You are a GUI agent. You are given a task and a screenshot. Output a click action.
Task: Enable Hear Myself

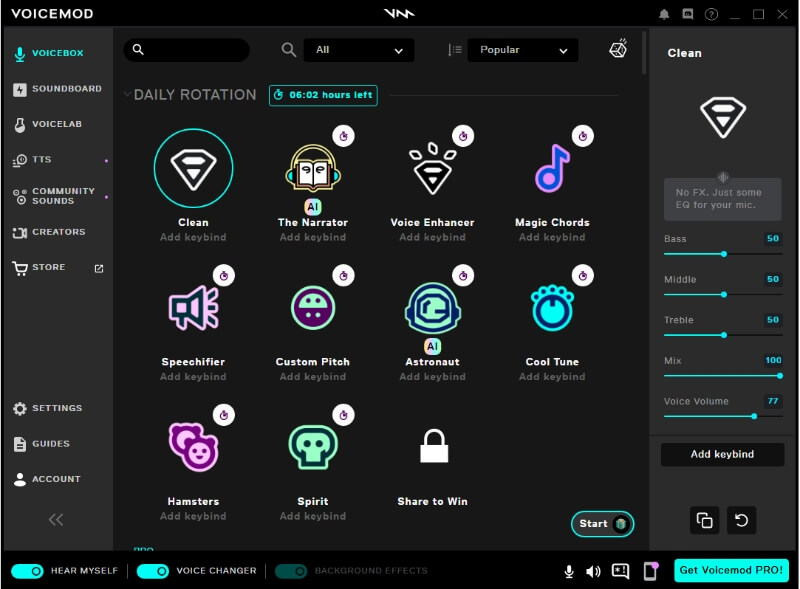click(x=24, y=570)
